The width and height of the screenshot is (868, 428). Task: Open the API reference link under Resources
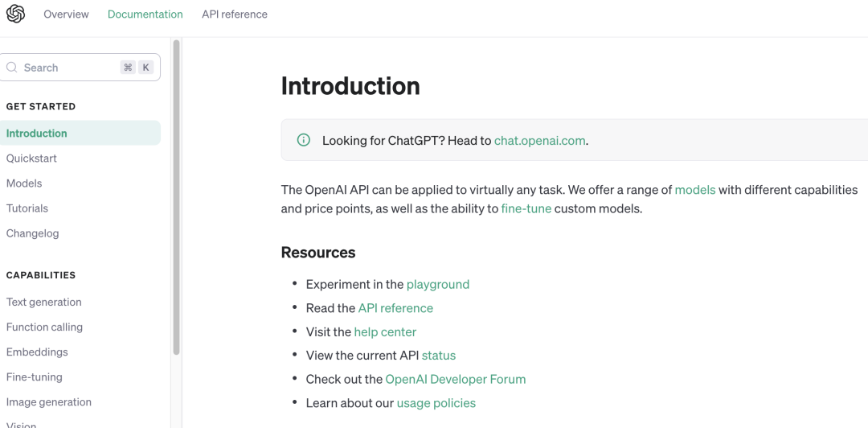click(395, 308)
